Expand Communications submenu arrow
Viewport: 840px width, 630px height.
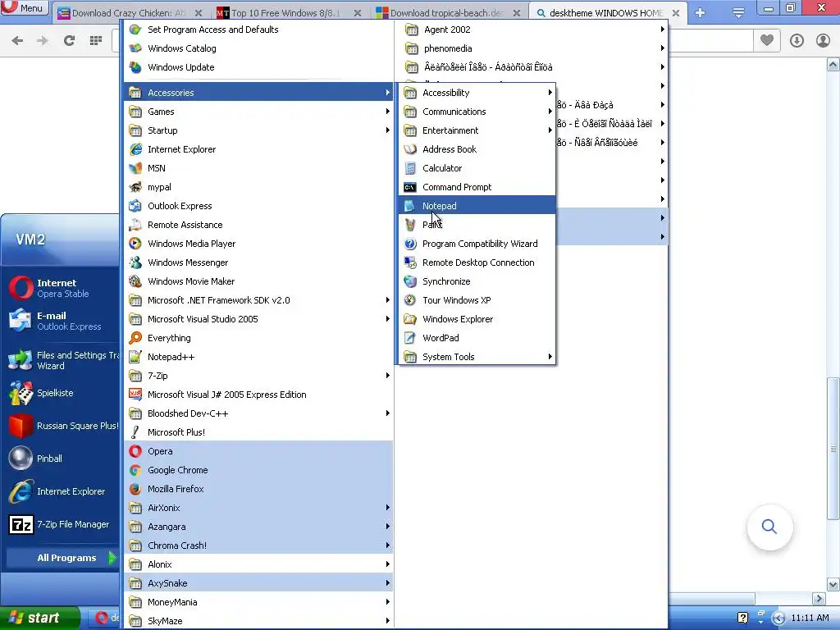coord(550,112)
